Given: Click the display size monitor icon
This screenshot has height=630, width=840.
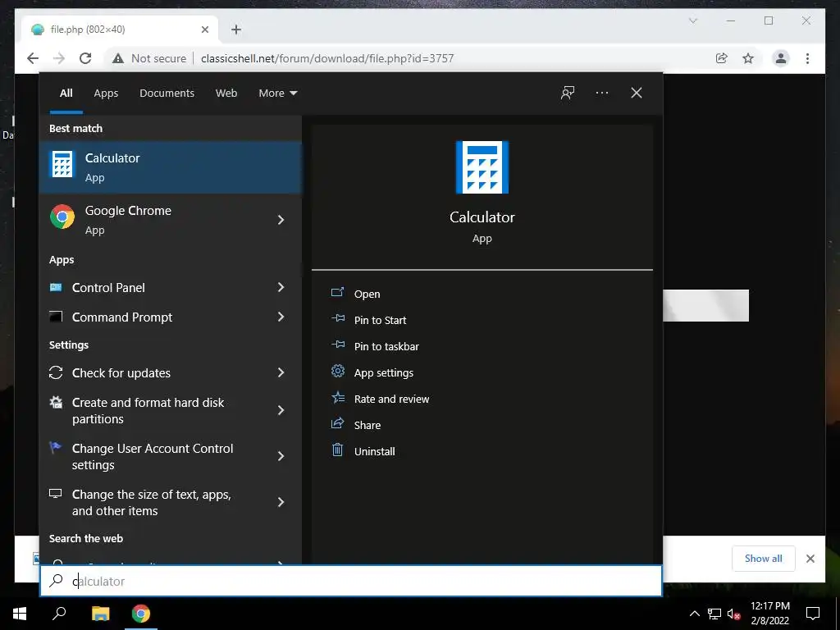Looking at the screenshot, I should point(55,493).
